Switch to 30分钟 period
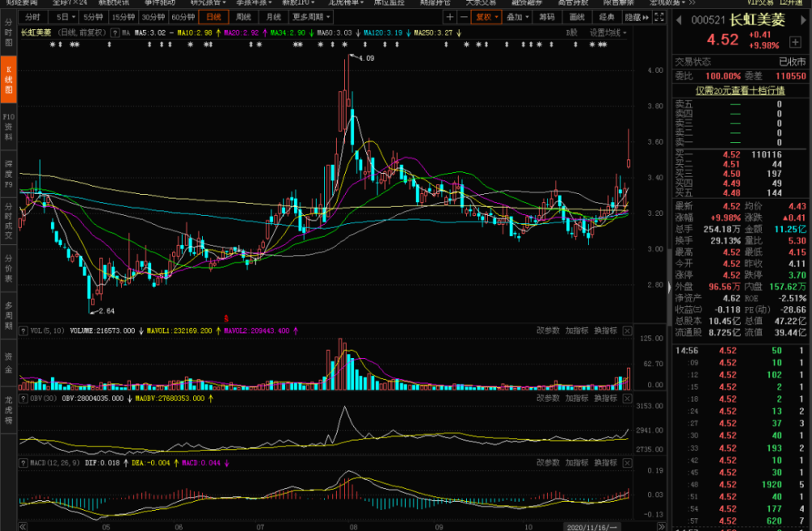Screen dimensions: 812x531 coord(153,17)
